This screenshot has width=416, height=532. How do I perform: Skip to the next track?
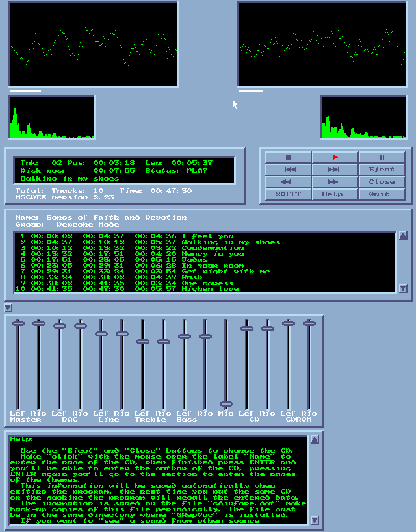(335, 170)
